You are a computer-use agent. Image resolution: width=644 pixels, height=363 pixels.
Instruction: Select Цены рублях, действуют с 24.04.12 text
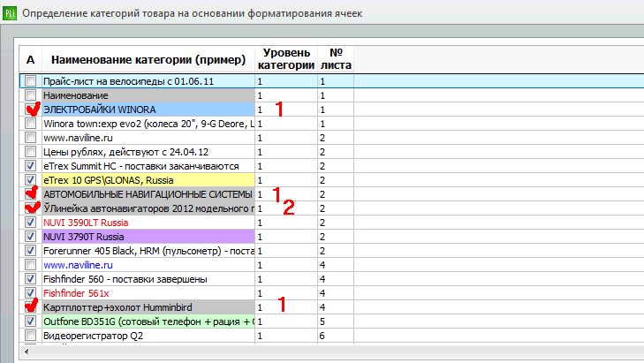(125, 152)
